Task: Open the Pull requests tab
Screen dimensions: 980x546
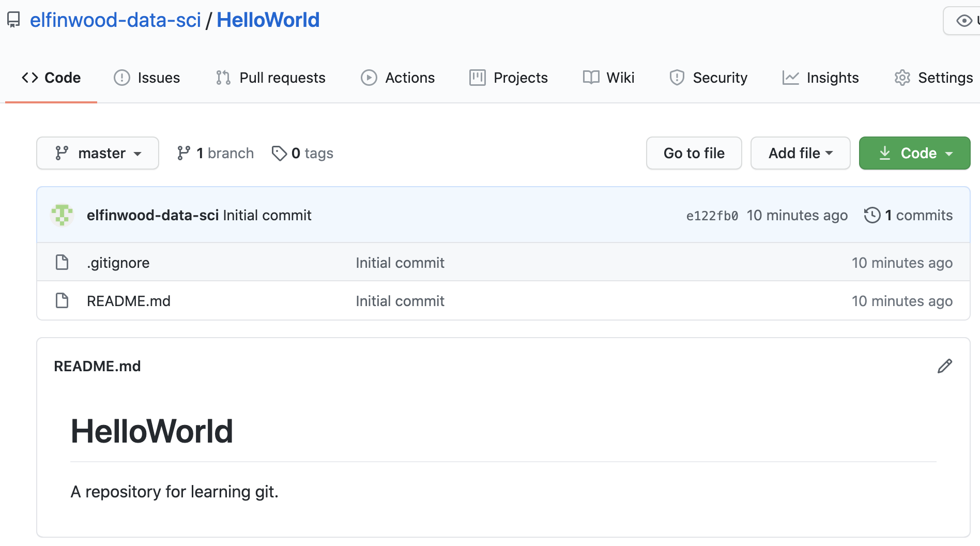Action: 271,78
